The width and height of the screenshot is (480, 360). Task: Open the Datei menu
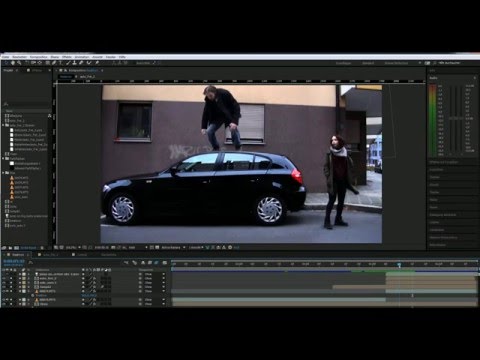coord(5,57)
